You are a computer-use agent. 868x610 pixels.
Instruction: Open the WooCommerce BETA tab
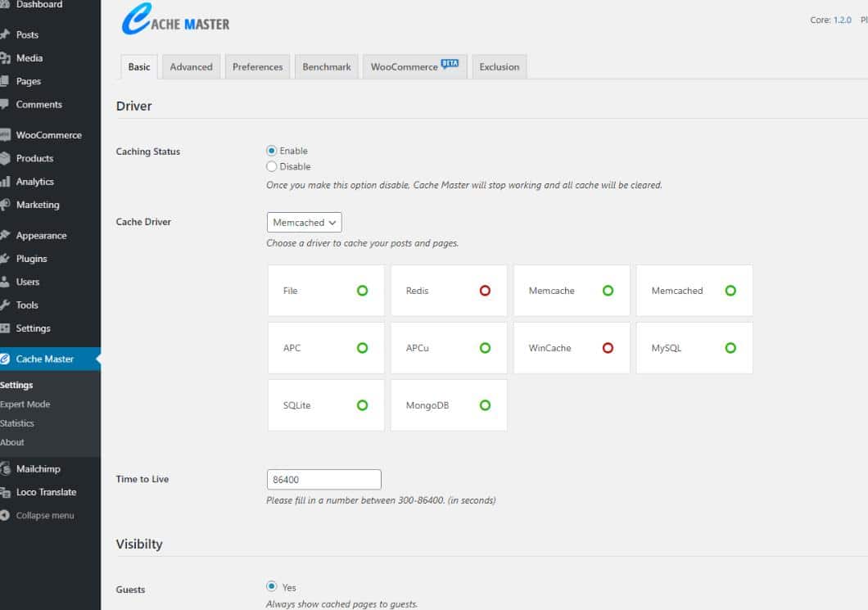click(414, 67)
